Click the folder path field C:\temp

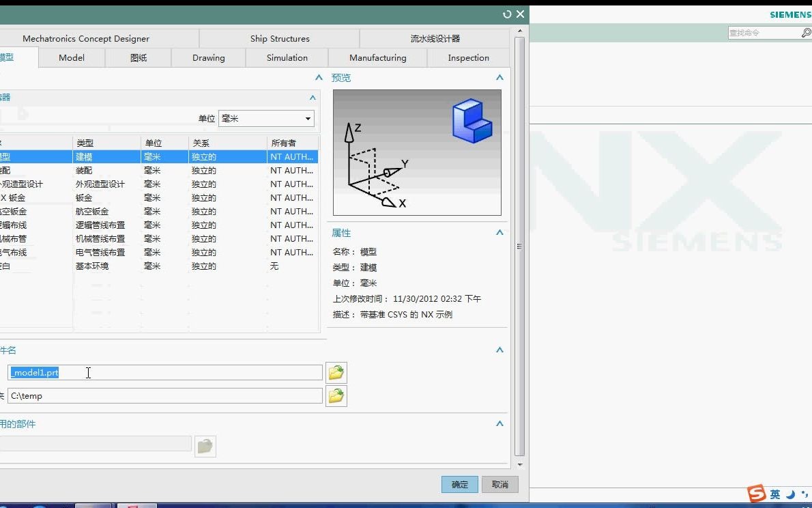pos(164,396)
